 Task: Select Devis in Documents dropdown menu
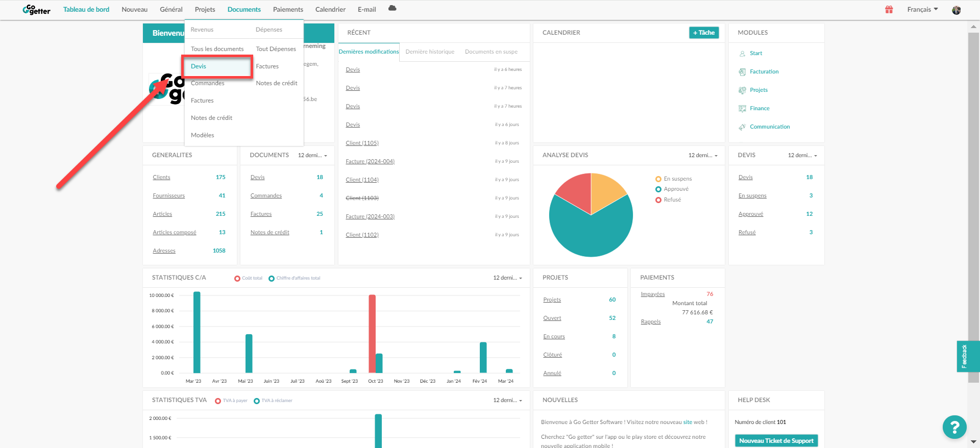click(x=217, y=66)
